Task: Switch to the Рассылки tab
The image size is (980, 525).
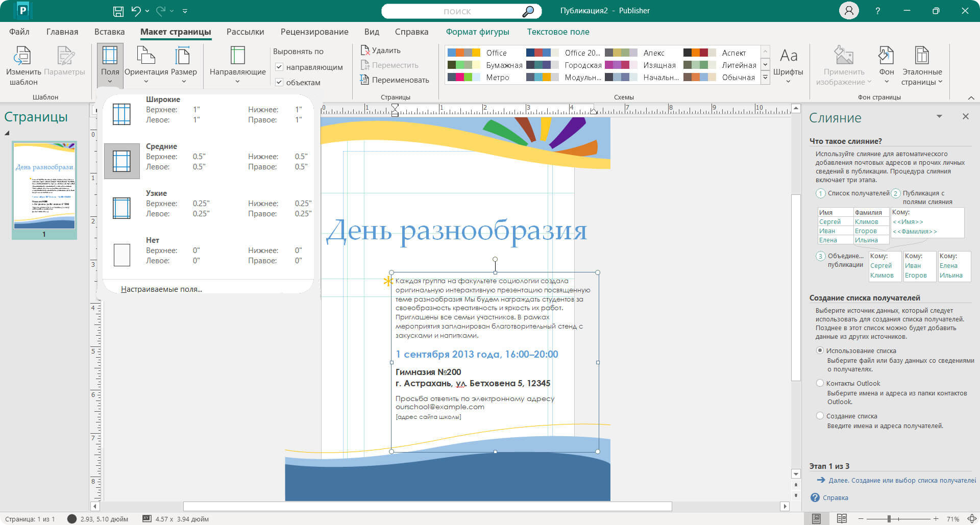Action: click(245, 32)
